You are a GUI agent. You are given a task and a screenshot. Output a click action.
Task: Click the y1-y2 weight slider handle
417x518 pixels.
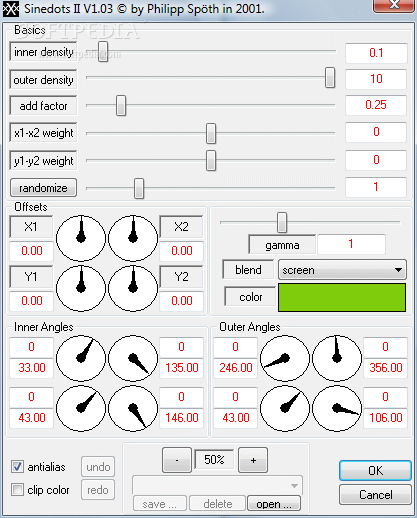211,160
